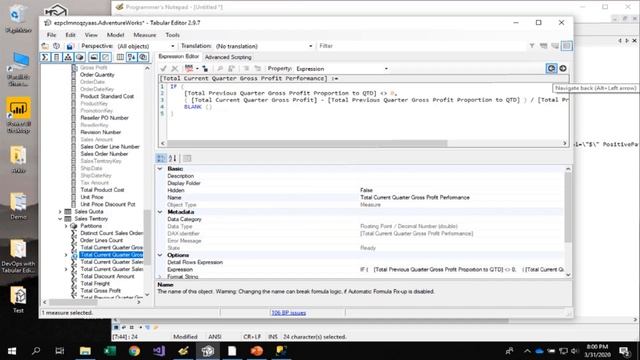The height and width of the screenshot is (360, 640).
Task: Select the Reseller PO Number column
Action: pos(104,118)
